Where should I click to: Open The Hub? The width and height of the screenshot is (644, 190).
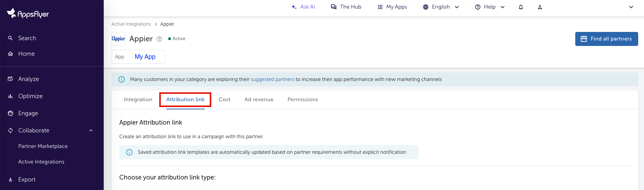[346, 7]
